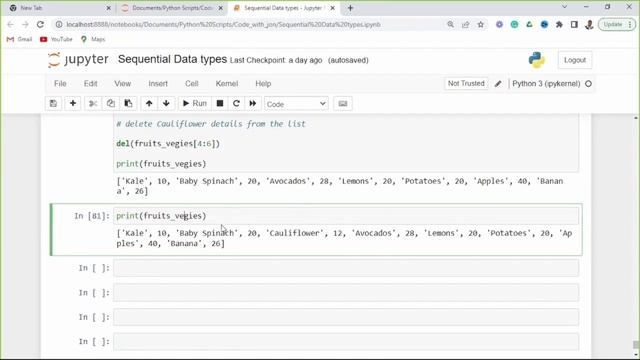The height and width of the screenshot is (360, 640).
Task: Open the Help menu
Action: pos(263,84)
